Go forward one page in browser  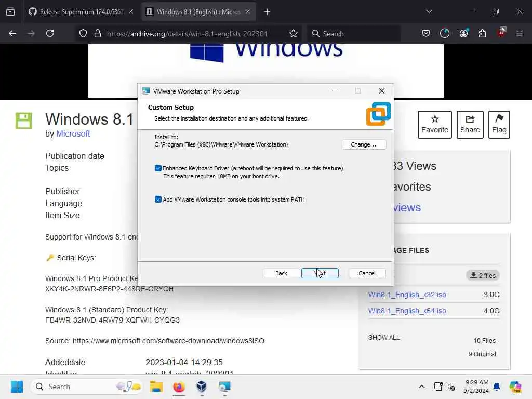(x=31, y=34)
